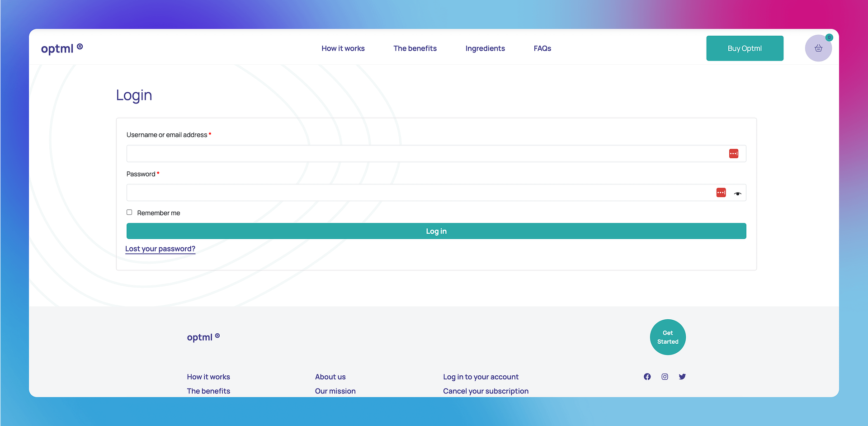868x426 pixels.
Task: Toggle password visibility eye icon
Action: pos(738,194)
